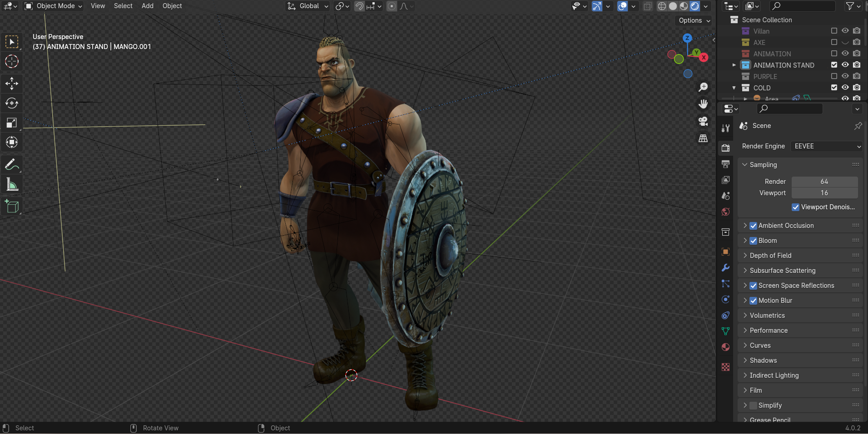The image size is (868, 434).
Task: Expand the Depth of Field panel
Action: [x=745, y=256]
